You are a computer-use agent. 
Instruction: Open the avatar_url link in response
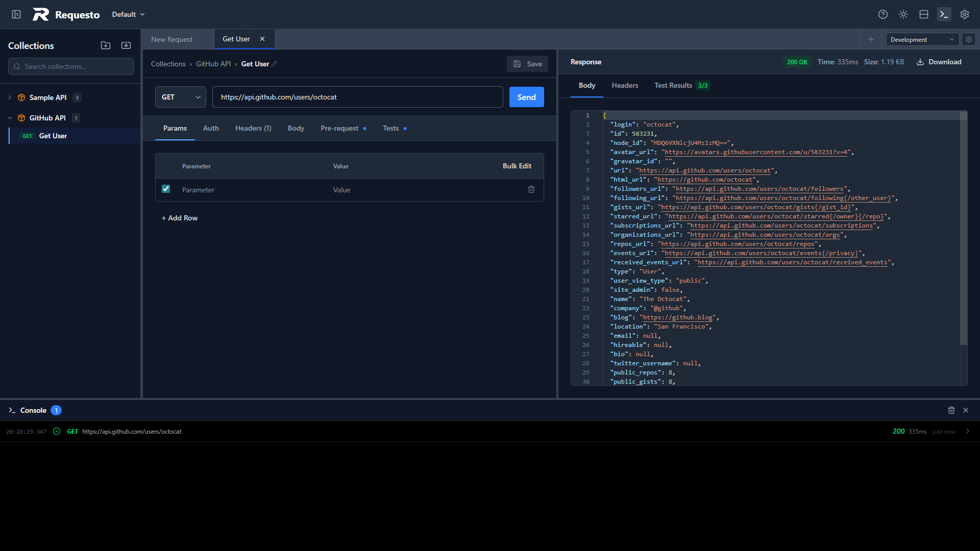tap(756, 152)
